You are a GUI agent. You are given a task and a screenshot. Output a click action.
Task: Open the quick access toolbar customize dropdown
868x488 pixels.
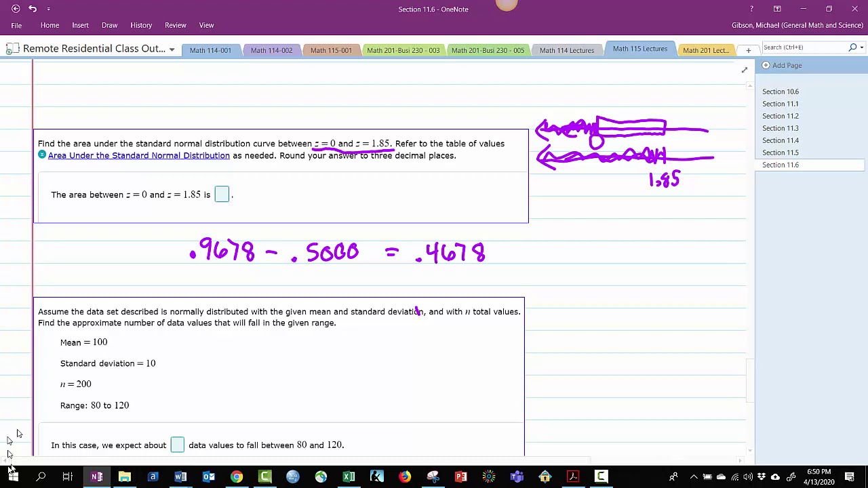point(49,9)
